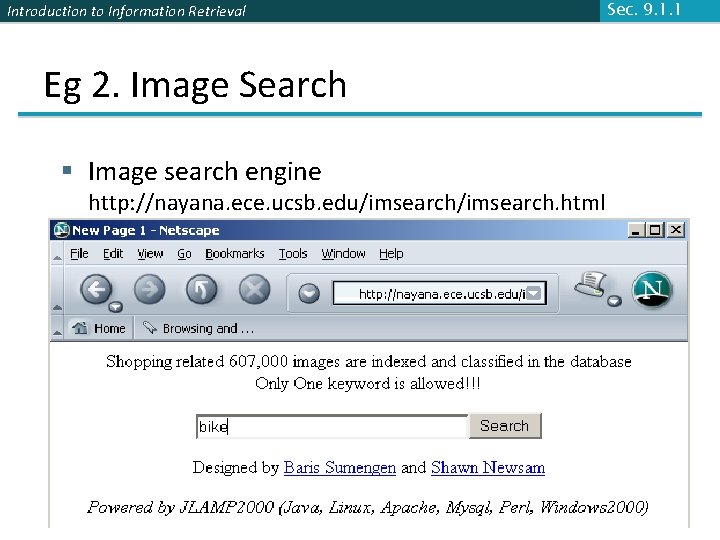Reload the page with Reload button
Image resolution: width=720 pixels, height=540 pixels.
[202, 289]
